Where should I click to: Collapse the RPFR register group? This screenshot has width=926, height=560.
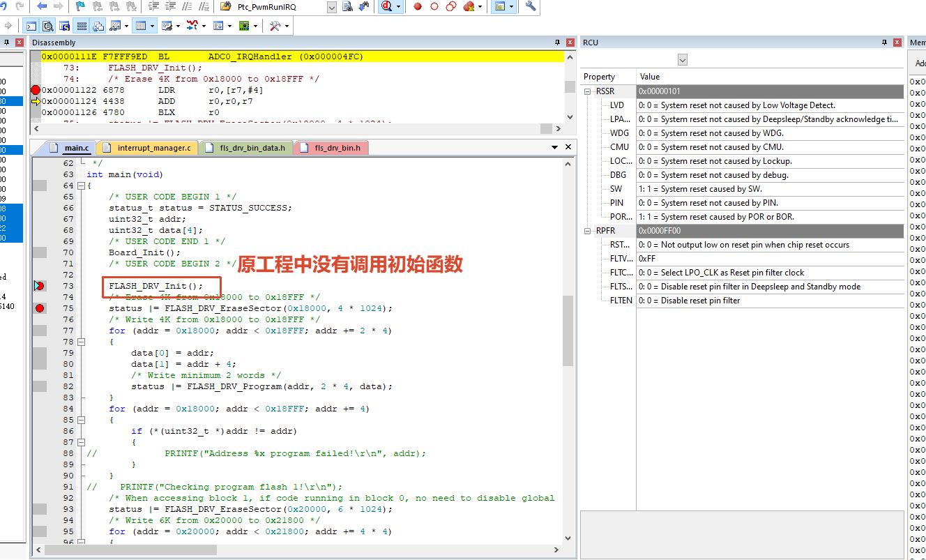[x=588, y=231]
